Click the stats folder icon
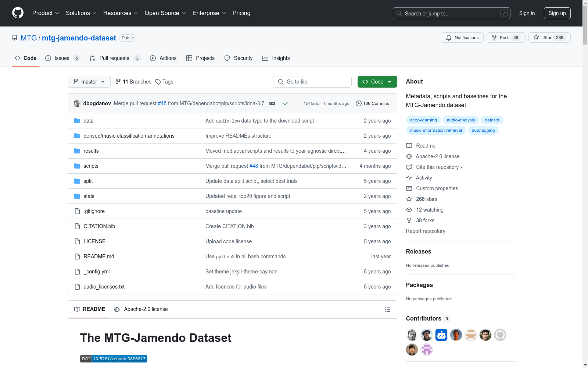The image size is (588, 368). pyautogui.click(x=77, y=196)
